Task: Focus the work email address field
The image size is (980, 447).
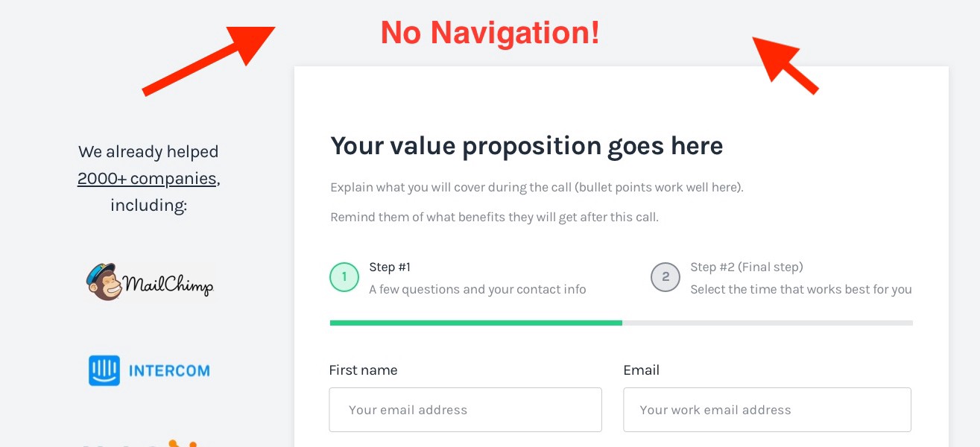Action: 767,410
